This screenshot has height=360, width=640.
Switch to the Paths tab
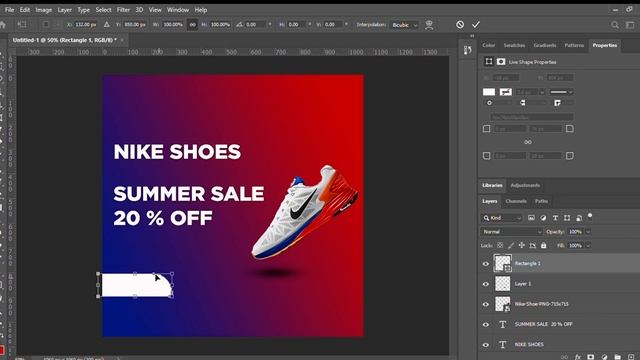point(541,201)
